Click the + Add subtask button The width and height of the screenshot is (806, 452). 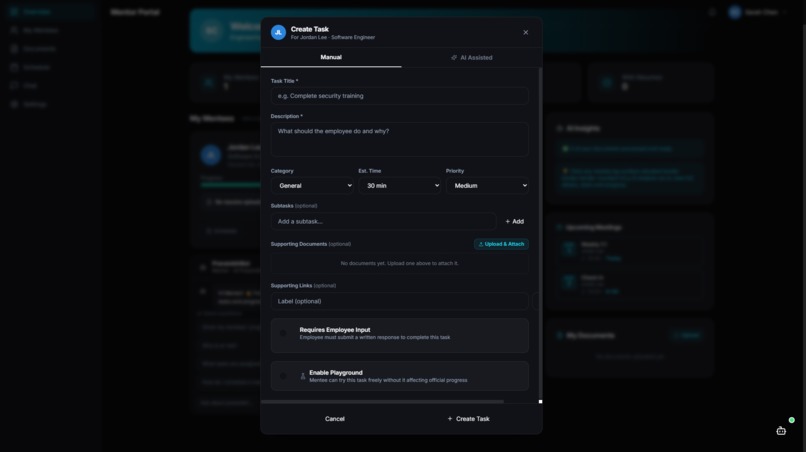514,222
